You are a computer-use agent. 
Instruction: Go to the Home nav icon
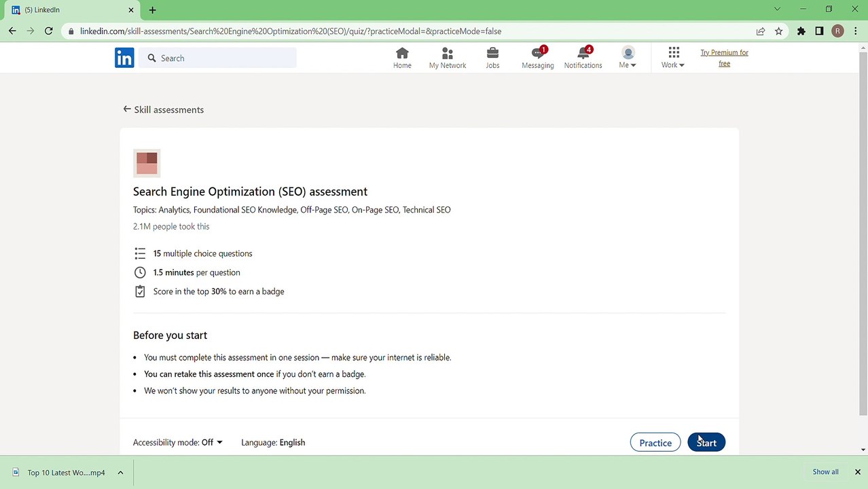(402, 58)
